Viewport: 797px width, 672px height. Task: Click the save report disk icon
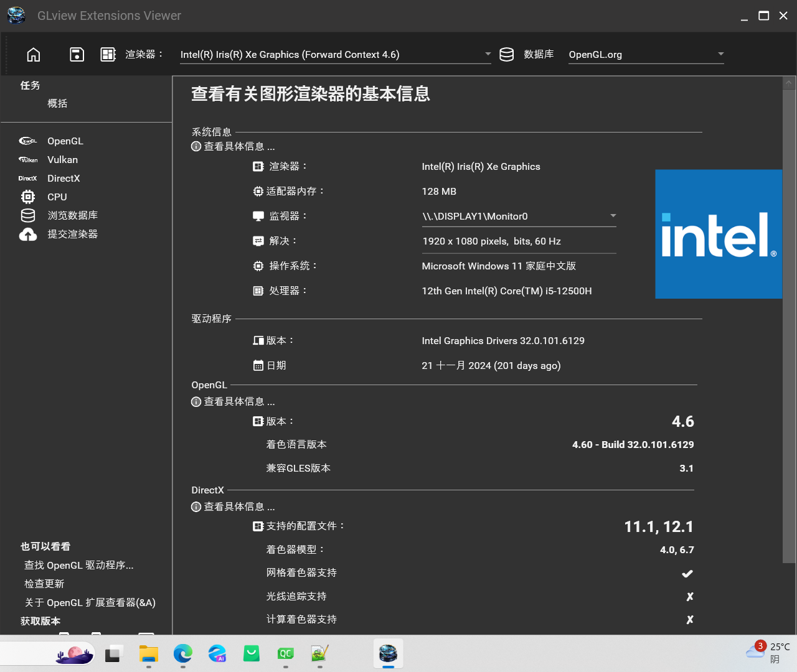click(x=77, y=55)
